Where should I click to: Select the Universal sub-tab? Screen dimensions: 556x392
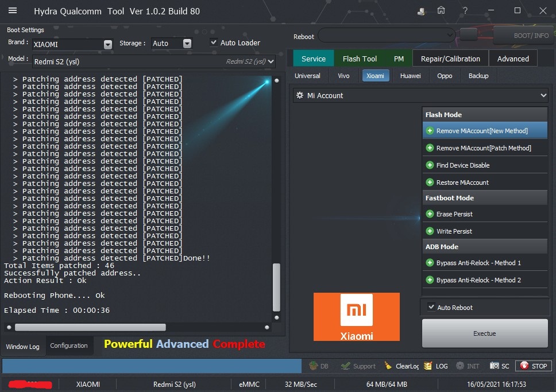point(307,76)
